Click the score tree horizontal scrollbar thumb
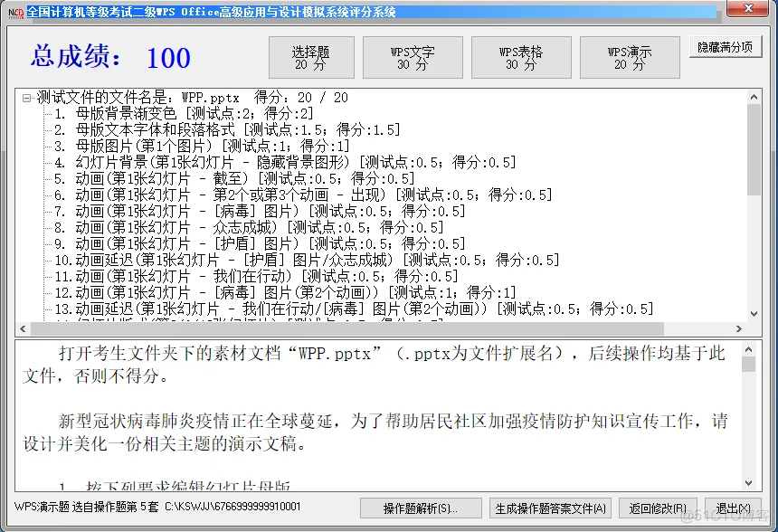Image resolution: width=778 pixels, height=532 pixels. pos(347,328)
